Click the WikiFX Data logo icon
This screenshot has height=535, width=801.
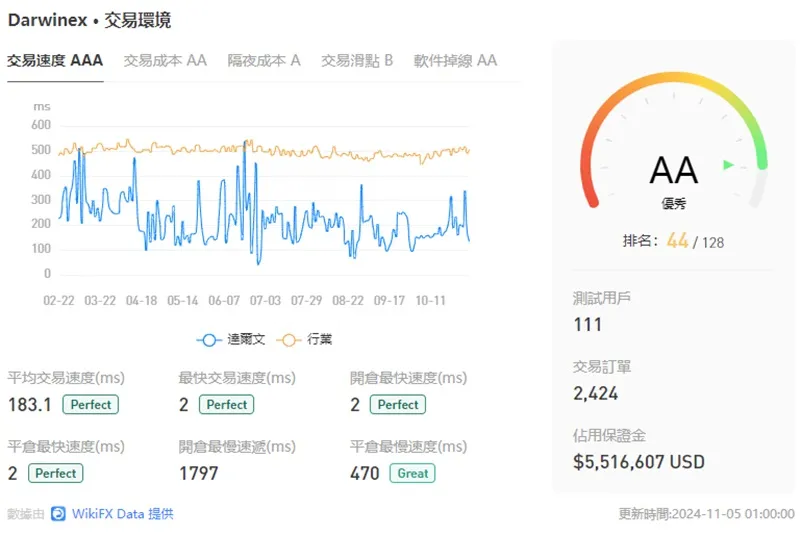[58, 514]
